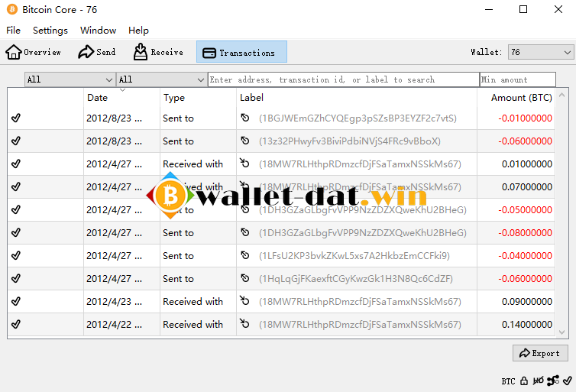The height and width of the screenshot is (392, 576).
Task: Open the type filter All dropdown
Action: 161,79
